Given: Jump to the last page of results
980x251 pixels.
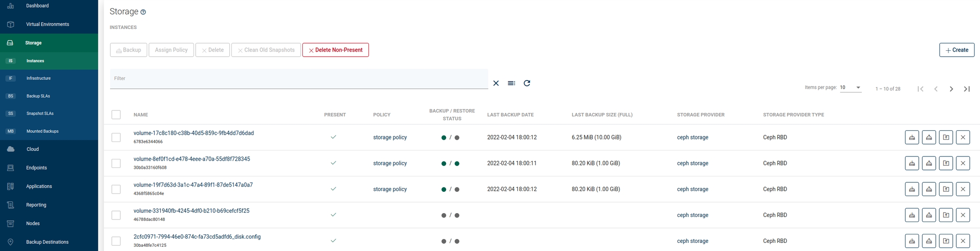Looking at the screenshot, I should coord(967,89).
